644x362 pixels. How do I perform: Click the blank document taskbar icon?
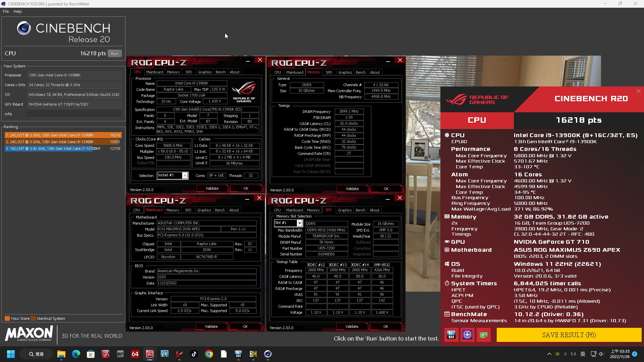[x=224, y=354]
